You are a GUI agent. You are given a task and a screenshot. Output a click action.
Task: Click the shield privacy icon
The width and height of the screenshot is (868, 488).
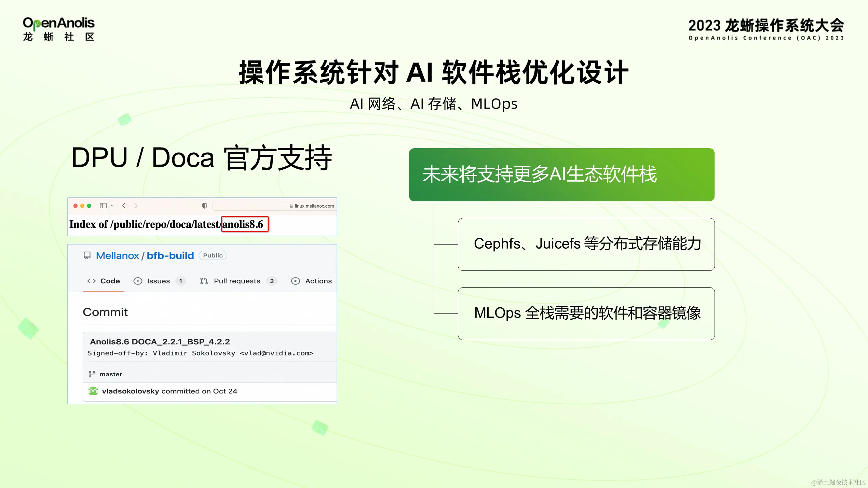[204, 206]
